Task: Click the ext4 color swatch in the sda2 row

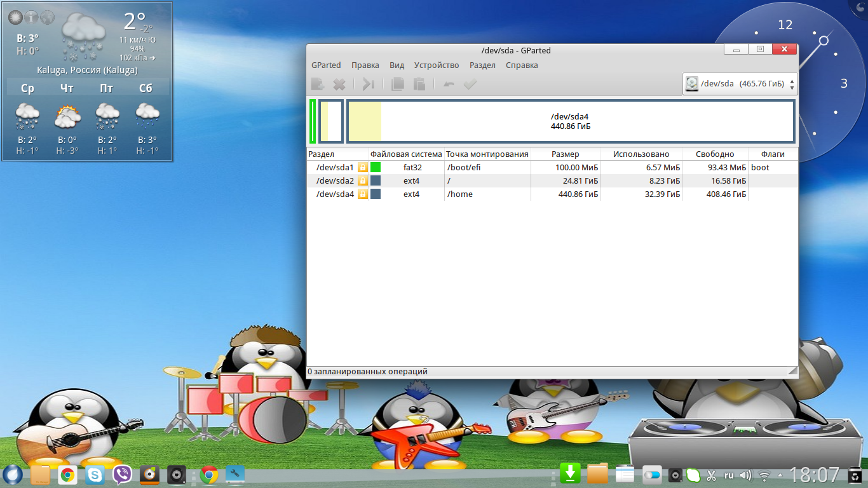Action: tap(376, 181)
